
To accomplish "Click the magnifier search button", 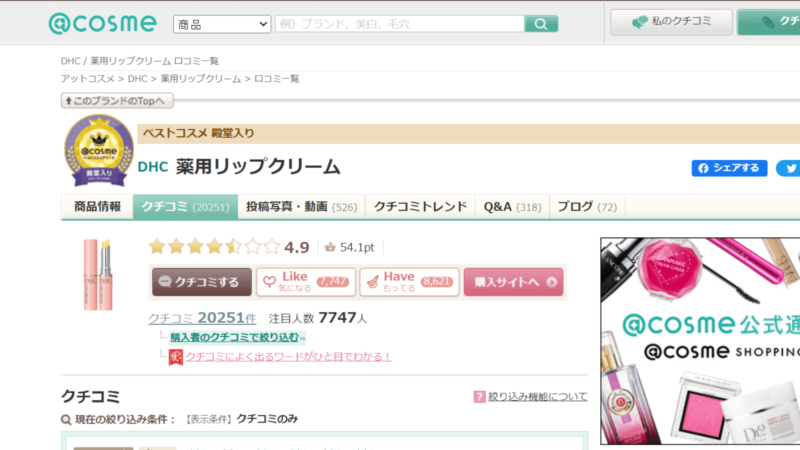I will pyautogui.click(x=541, y=24).
